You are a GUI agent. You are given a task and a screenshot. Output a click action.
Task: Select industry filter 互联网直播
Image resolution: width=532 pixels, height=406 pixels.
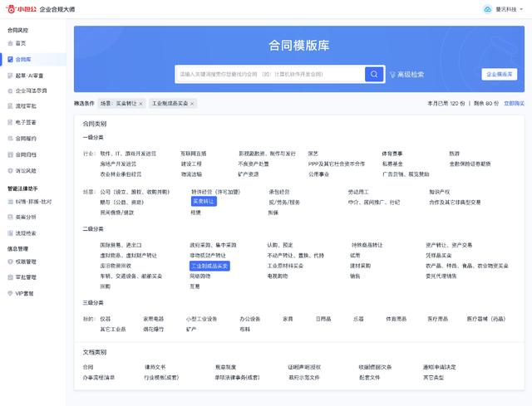(194, 154)
